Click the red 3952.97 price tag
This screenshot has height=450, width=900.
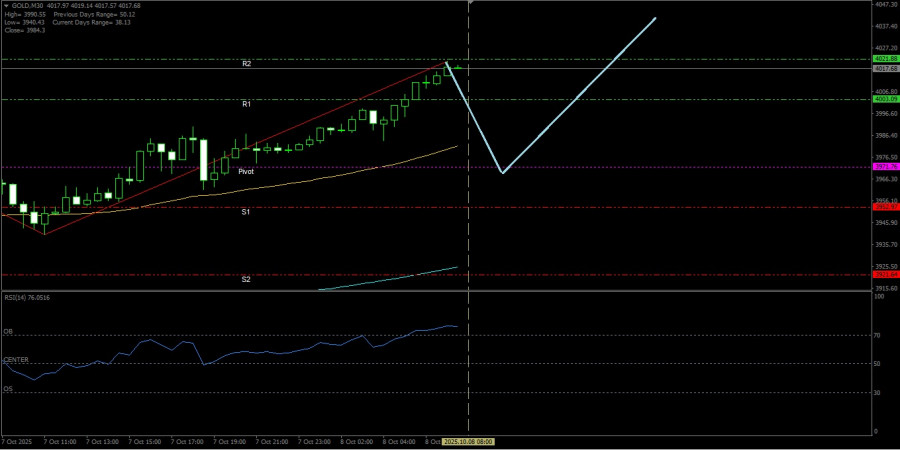[x=885, y=207]
